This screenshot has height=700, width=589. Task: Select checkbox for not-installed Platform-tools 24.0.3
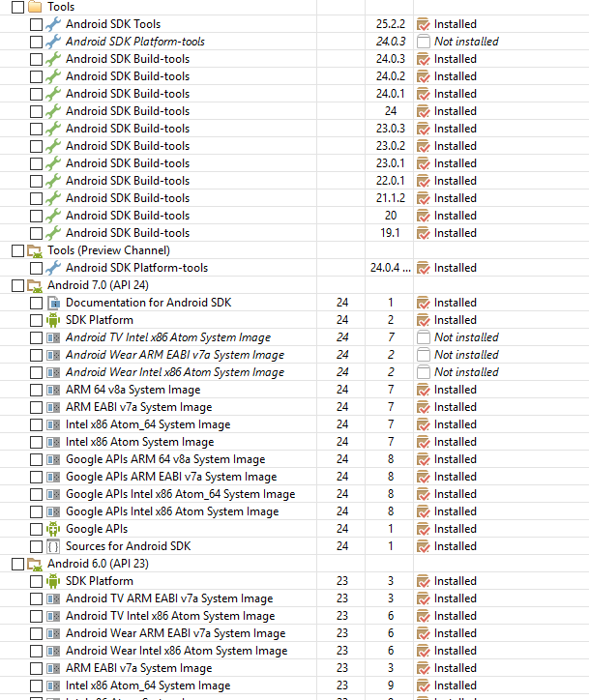click(36, 42)
